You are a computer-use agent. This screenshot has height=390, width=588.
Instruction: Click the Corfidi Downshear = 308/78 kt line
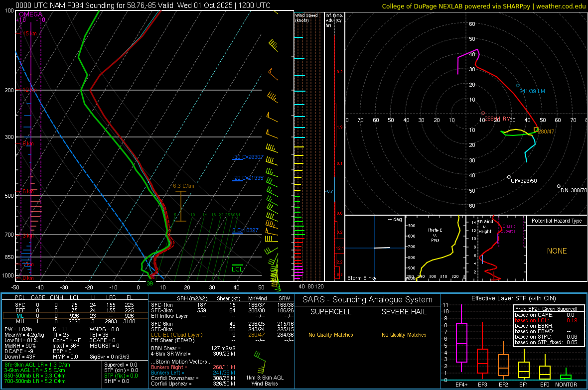[193, 378]
